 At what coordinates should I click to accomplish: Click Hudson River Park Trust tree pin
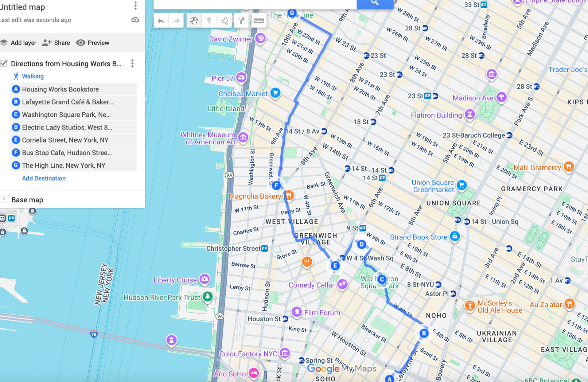point(208,297)
